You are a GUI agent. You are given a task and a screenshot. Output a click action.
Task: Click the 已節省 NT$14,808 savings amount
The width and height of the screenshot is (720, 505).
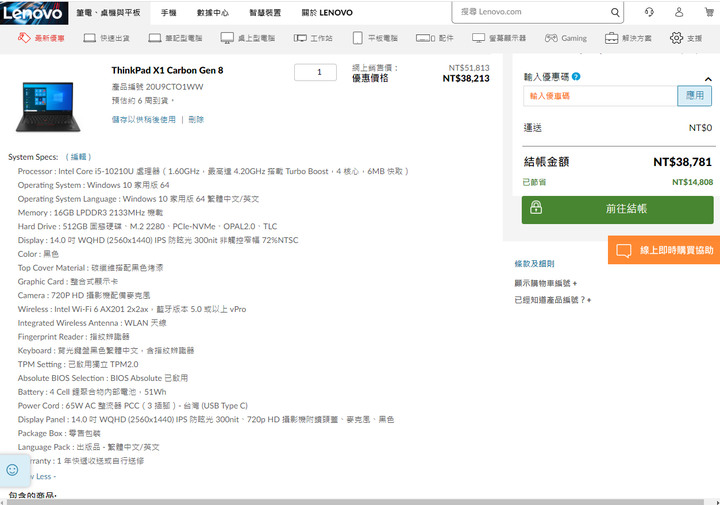692,182
